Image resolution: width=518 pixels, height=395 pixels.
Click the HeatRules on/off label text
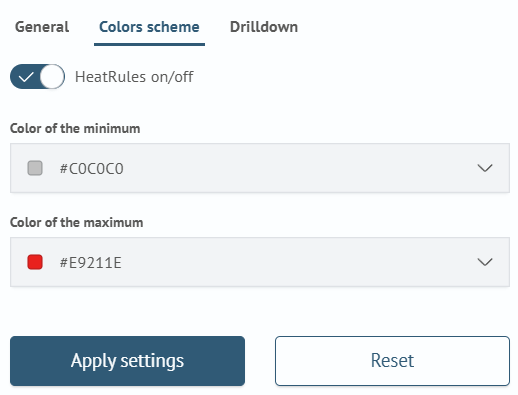[x=134, y=77]
